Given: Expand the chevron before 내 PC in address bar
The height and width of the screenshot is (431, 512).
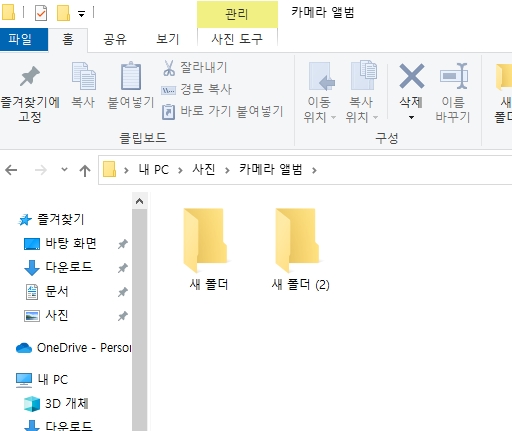Looking at the screenshot, I should click(126, 170).
